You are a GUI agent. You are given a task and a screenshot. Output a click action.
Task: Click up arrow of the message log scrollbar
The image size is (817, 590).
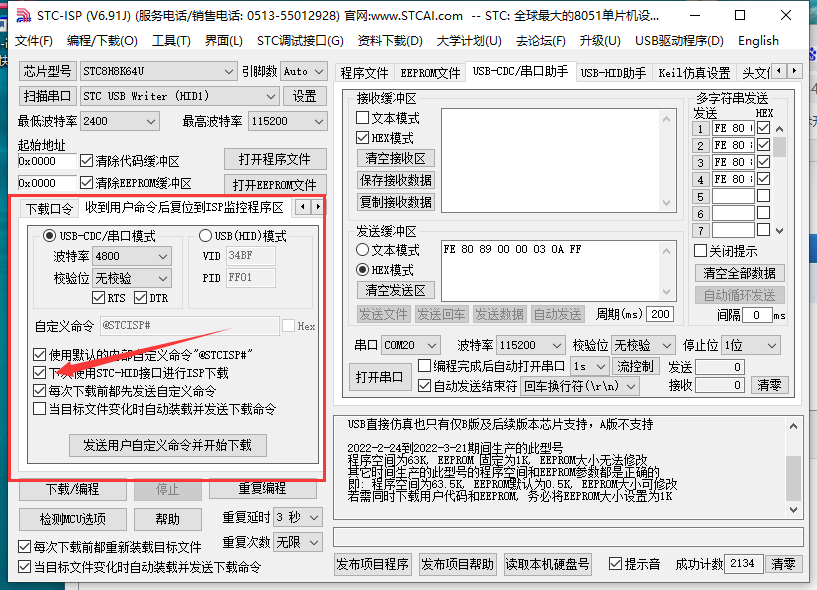(793, 426)
